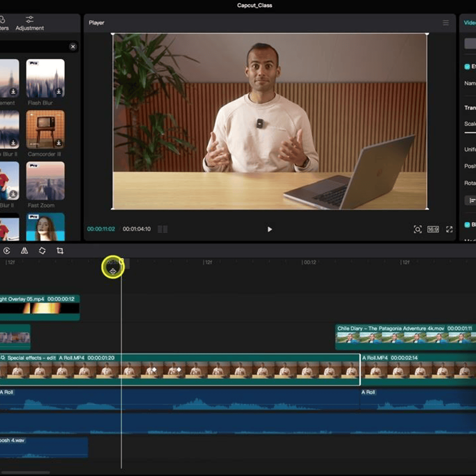Select the Chile Diary Patagonia Adventure clip
This screenshot has height=476, width=476.
pyautogui.click(x=405, y=337)
